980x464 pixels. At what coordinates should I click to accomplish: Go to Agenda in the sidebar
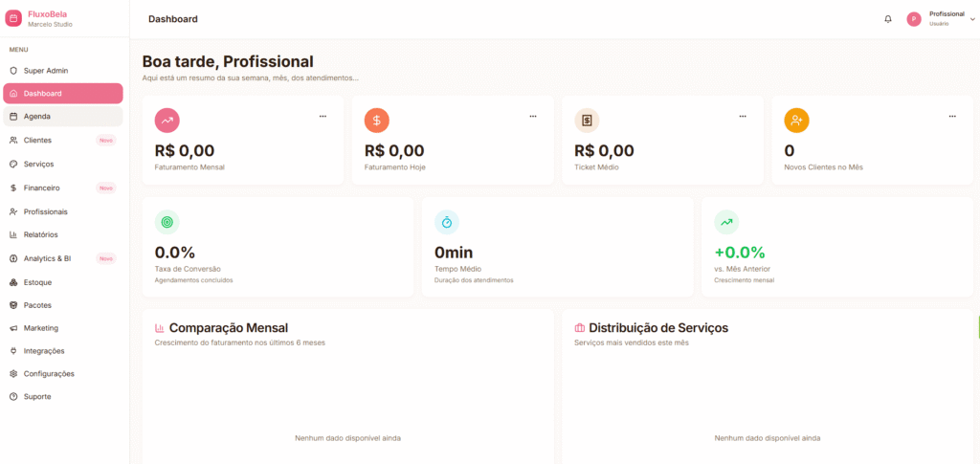[37, 117]
